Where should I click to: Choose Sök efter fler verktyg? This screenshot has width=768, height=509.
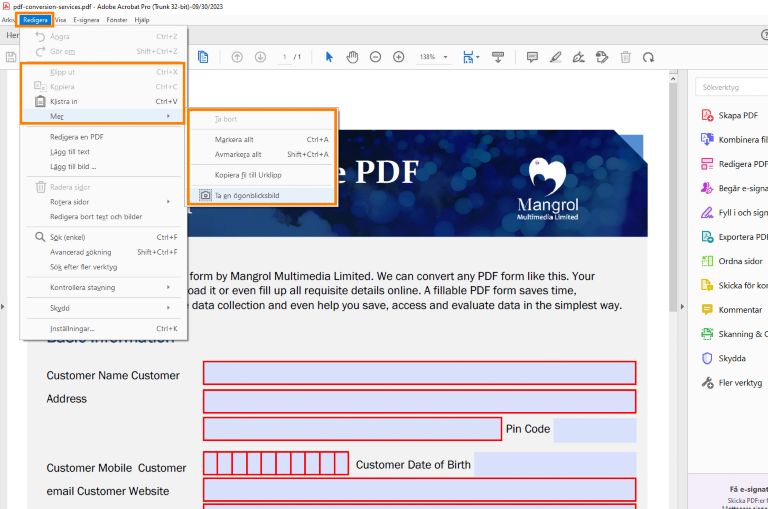coord(103,267)
